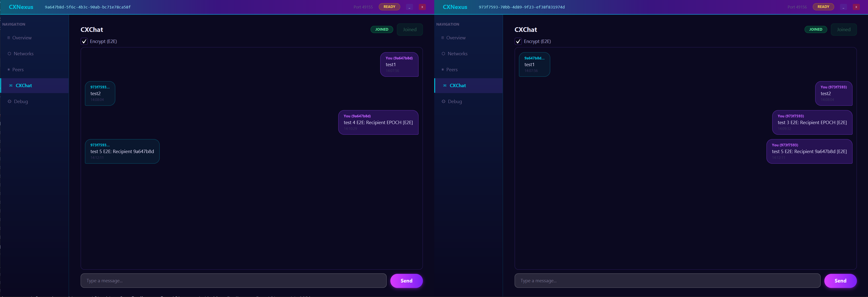868x297 pixels.
Task: Click Overview icon in right window
Action: pyautogui.click(x=443, y=38)
